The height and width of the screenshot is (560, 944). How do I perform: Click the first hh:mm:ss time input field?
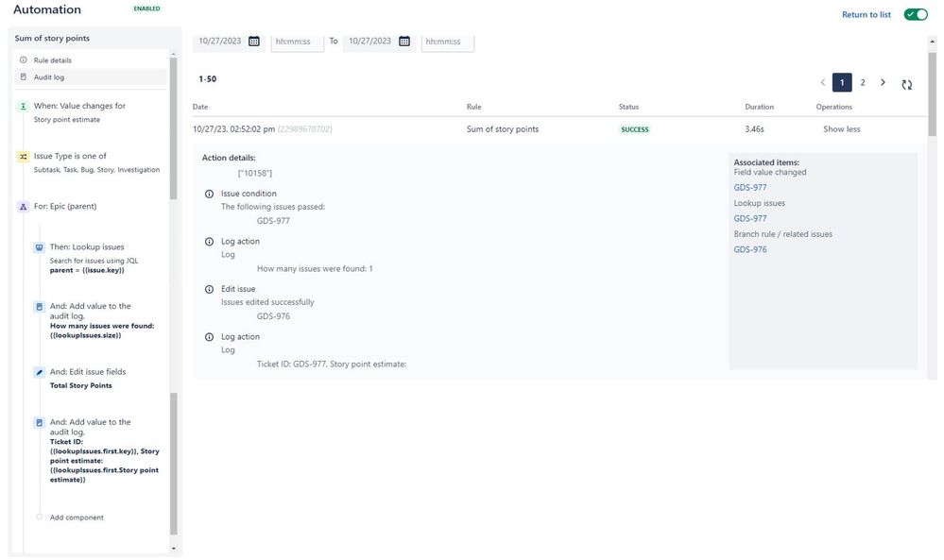coord(296,40)
